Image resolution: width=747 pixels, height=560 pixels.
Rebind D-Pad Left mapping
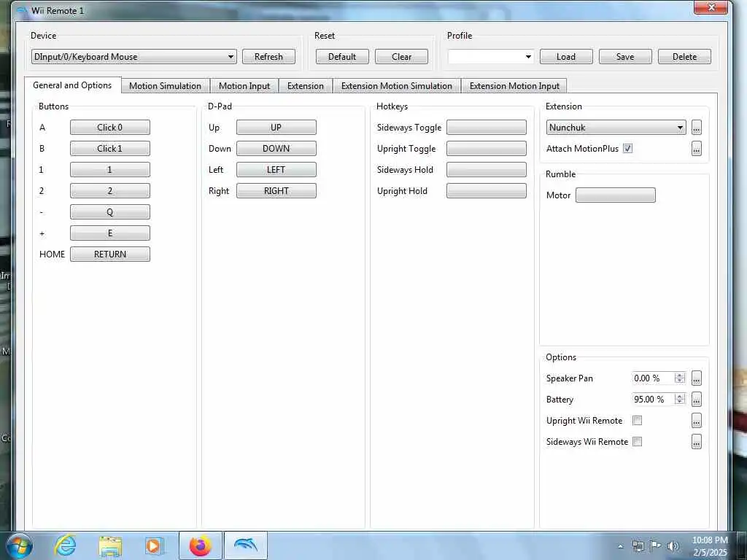(x=276, y=169)
